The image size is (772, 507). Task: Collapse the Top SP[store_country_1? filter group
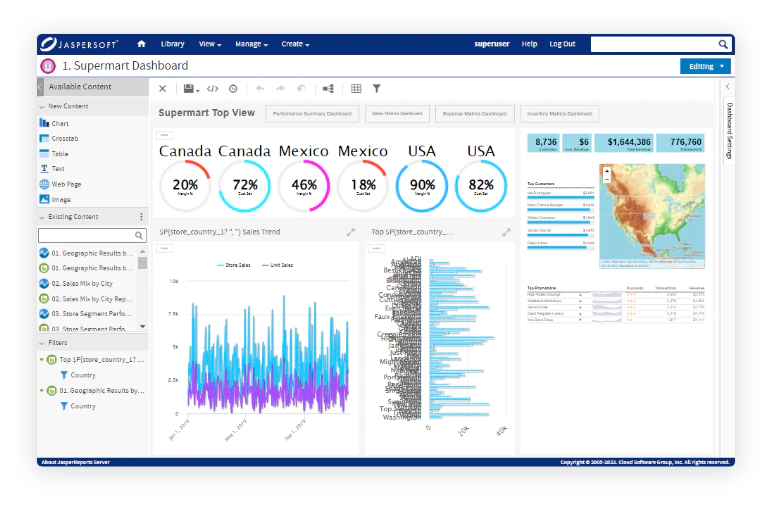(41, 360)
